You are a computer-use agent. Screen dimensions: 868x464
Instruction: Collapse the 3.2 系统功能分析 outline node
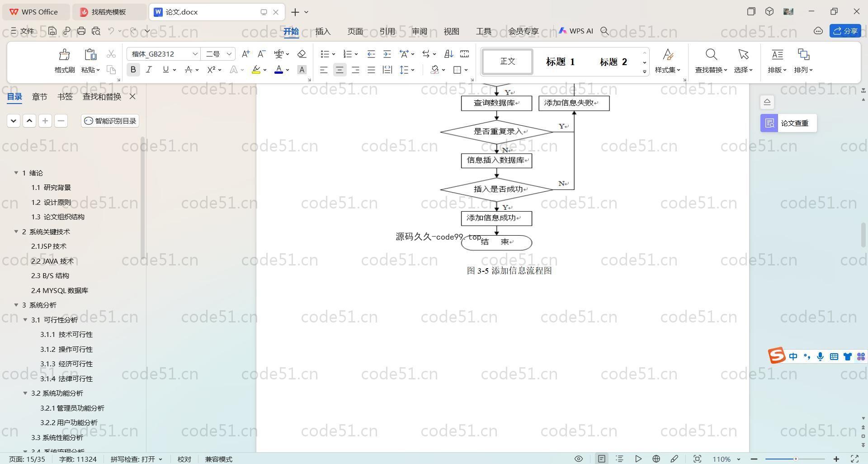coord(25,393)
